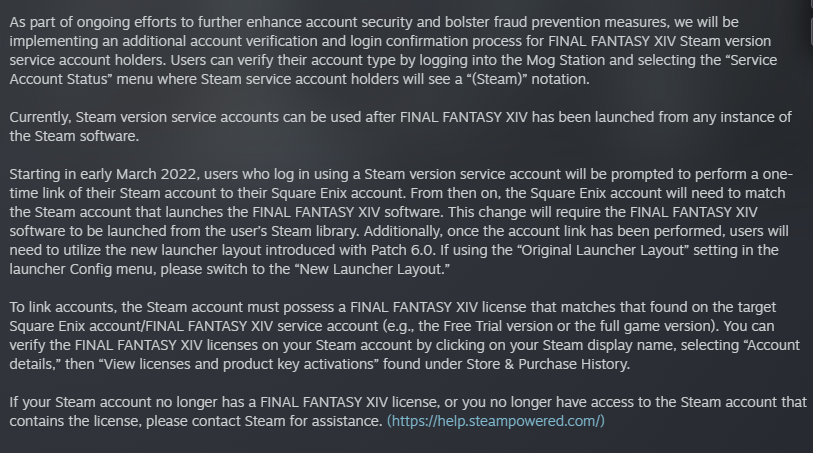Click the paragraph starting 'If your Steam account no longer'
The image size is (813, 453).
tap(408, 412)
